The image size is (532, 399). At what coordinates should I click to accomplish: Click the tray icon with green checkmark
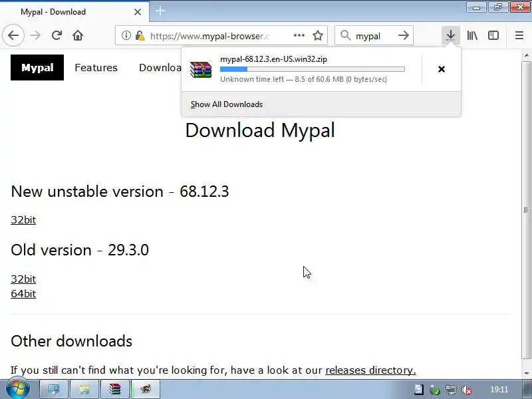pos(435,390)
